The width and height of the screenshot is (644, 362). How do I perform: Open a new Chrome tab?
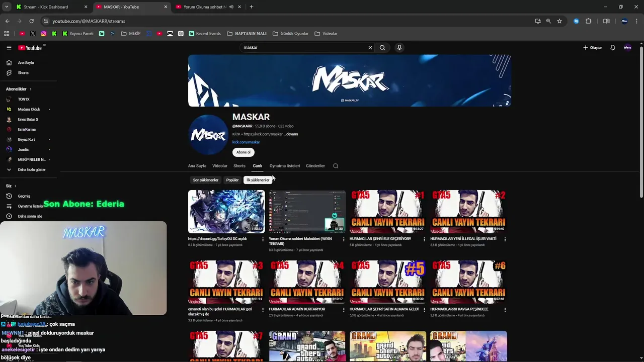pos(251,7)
